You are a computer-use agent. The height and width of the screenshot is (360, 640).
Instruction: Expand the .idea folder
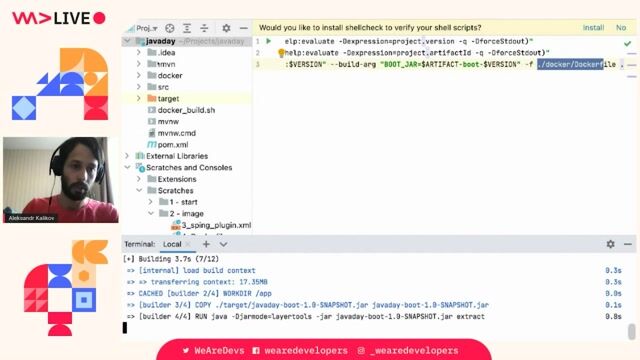click(139, 53)
